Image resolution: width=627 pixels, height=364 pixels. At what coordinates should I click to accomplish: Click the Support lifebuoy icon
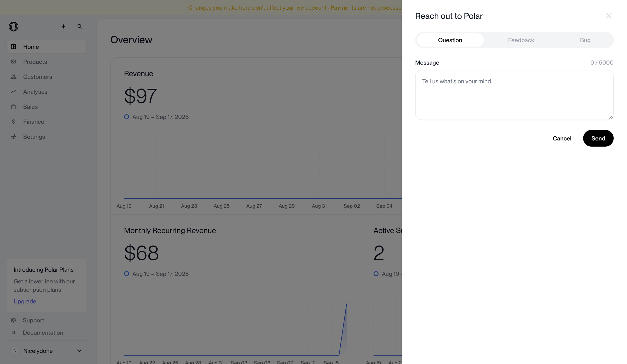coord(13,320)
